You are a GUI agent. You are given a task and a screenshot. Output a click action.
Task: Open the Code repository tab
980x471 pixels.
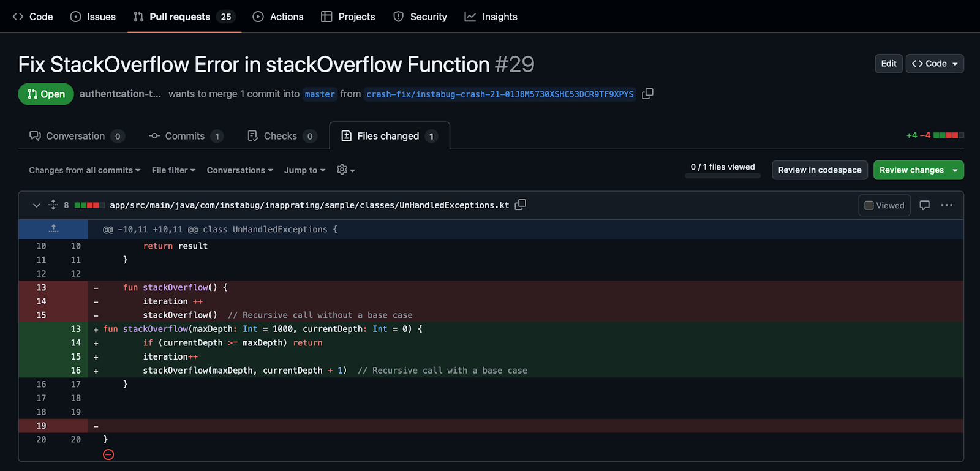33,17
